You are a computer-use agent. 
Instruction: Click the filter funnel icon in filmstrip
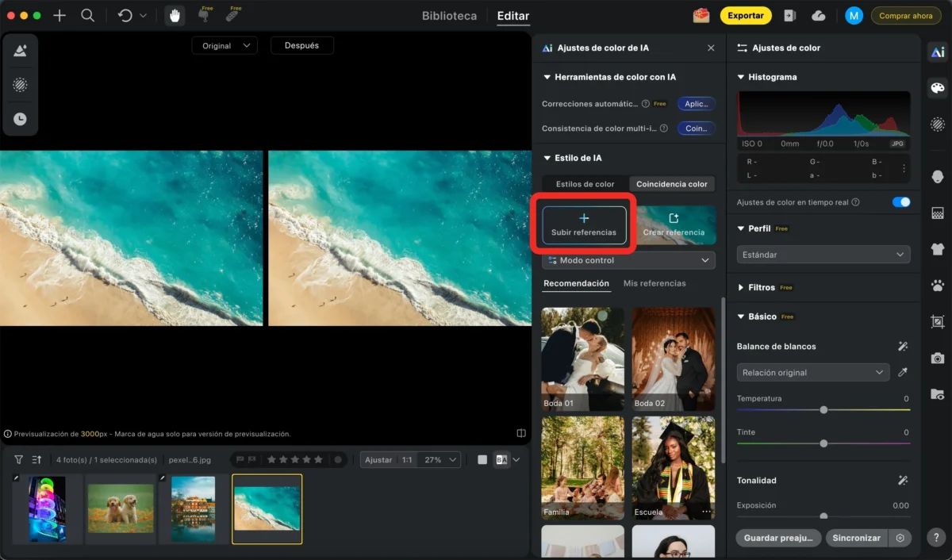(18, 459)
